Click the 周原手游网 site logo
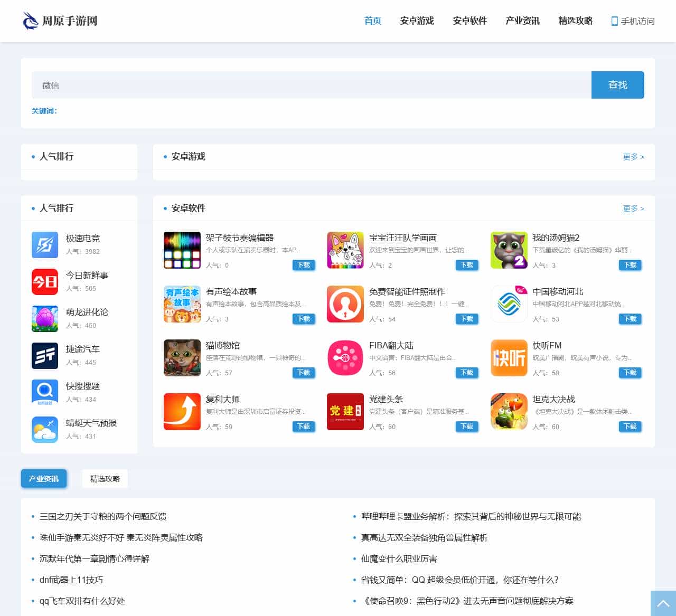The height and width of the screenshot is (616, 676). coord(60,21)
